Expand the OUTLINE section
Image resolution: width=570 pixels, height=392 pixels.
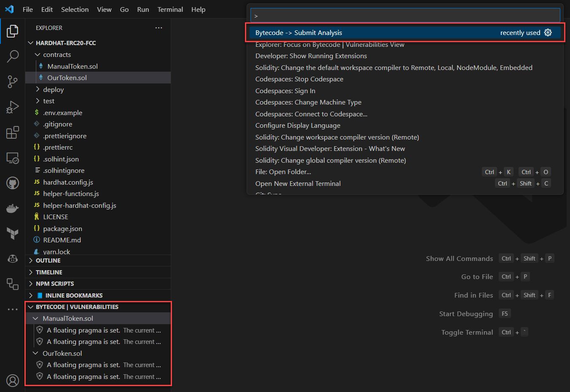tap(30, 260)
